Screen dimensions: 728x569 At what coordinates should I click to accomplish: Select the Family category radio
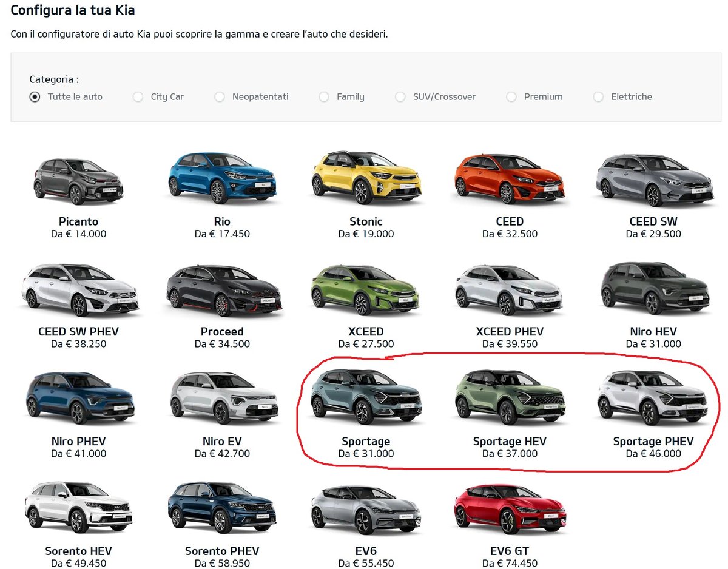[x=324, y=96]
